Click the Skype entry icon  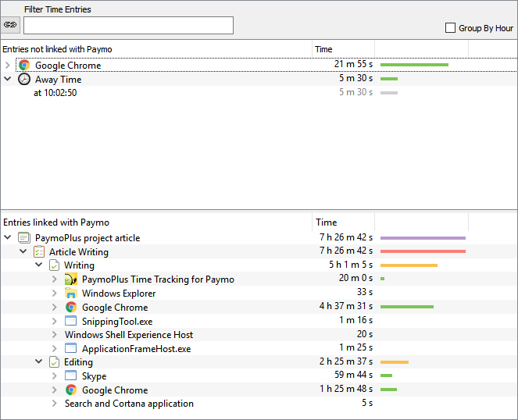[71, 376]
